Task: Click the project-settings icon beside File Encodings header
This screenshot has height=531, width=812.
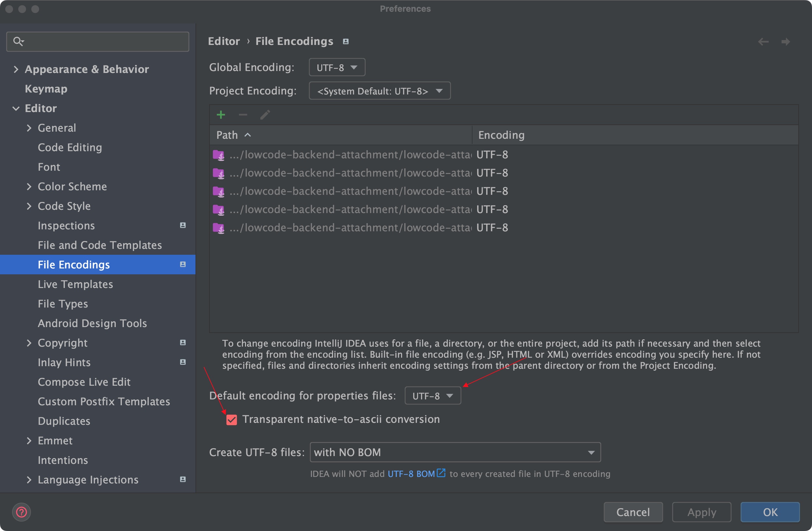Action: point(346,42)
